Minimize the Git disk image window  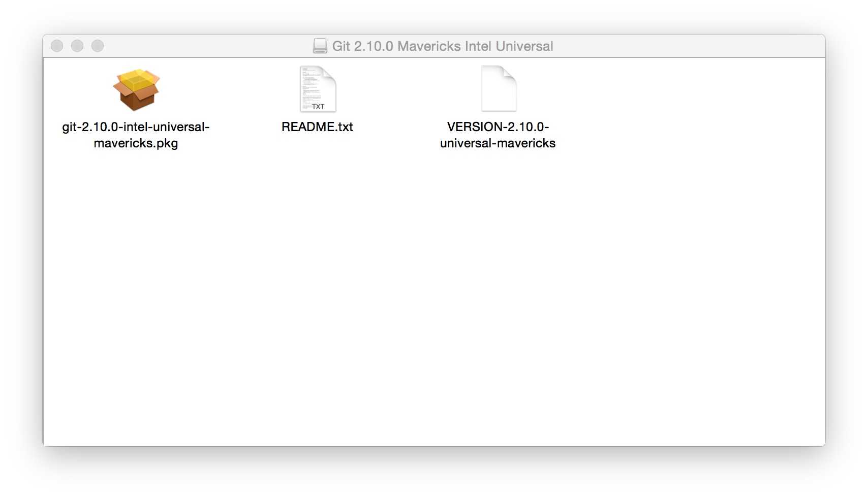pyautogui.click(x=77, y=46)
